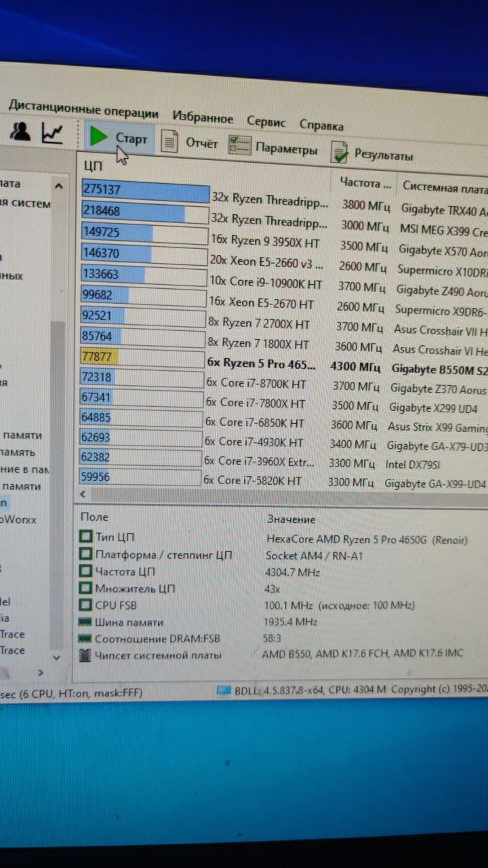Click the line graph toolbar icon
Screen dimensions: 488x868
pos(52,133)
